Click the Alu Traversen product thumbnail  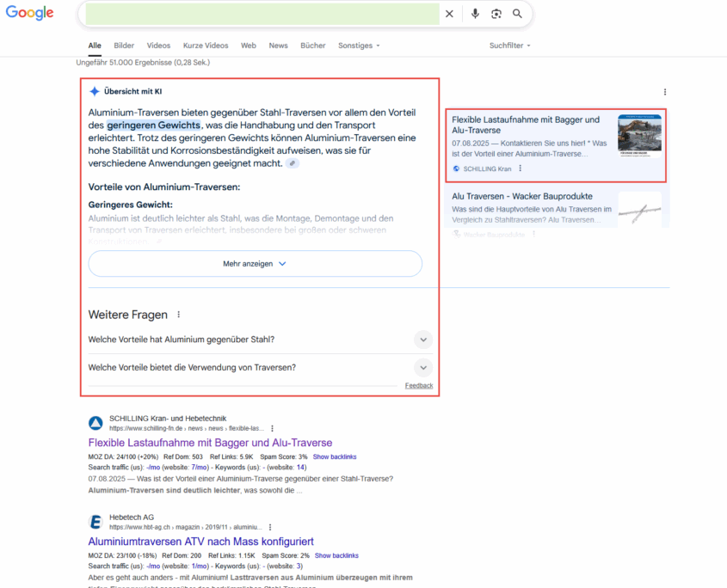[639, 210]
